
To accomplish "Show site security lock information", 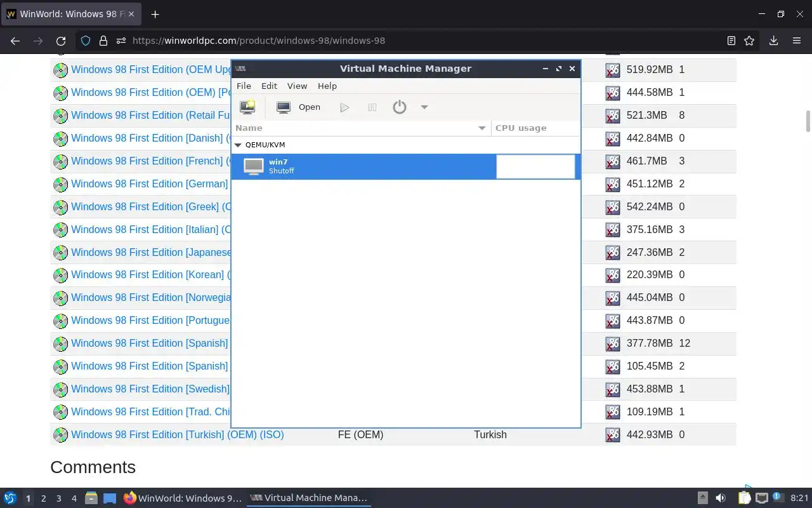I will (x=103, y=41).
